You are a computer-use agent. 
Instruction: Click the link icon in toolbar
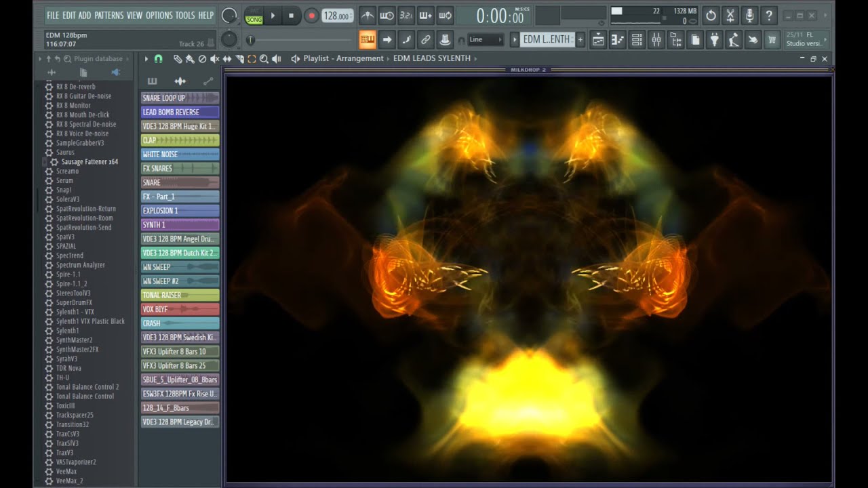click(x=426, y=39)
